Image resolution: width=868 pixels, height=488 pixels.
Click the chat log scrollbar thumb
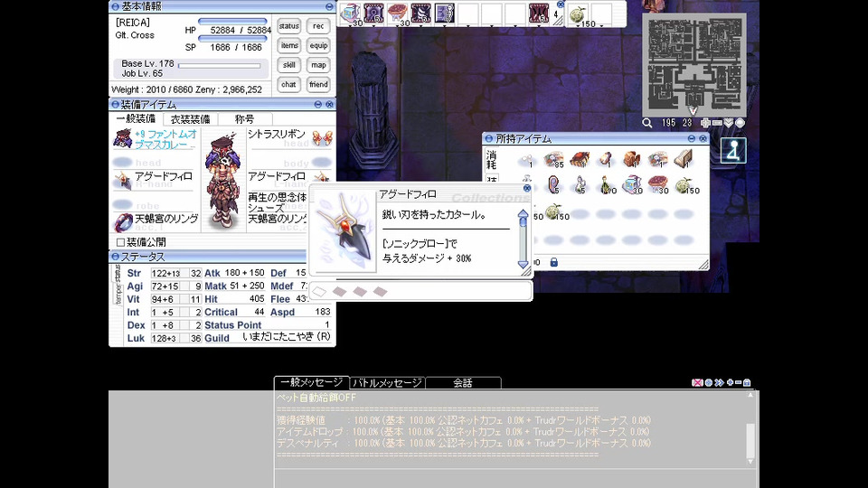(x=750, y=440)
